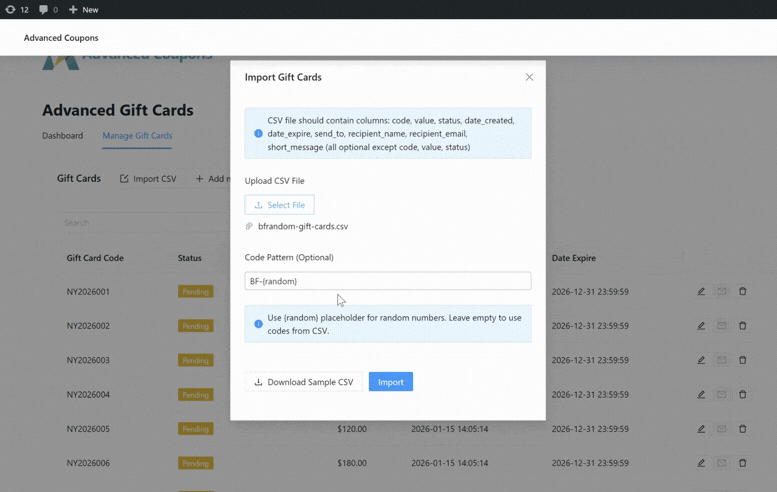The image size is (777, 492).
Task: Click the uploaded bfrandom-gift-cards.csv file name
Action: tap(302, 227)
